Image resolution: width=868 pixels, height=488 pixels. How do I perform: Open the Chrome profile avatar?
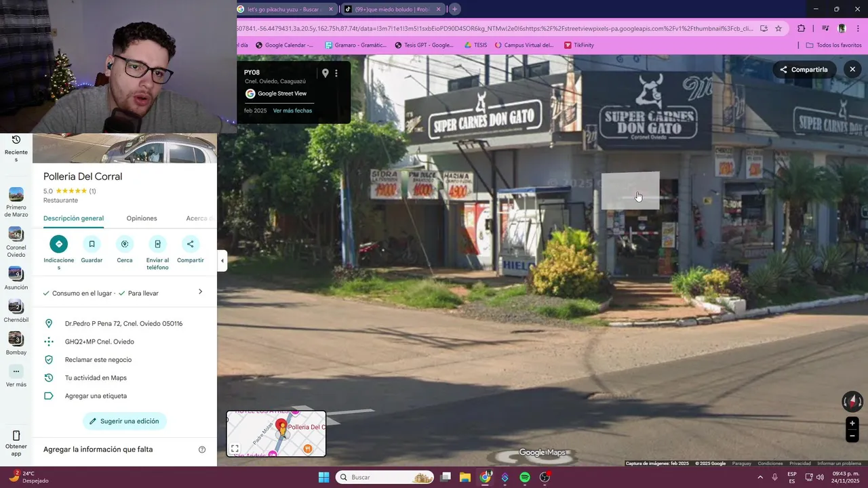(842, 28)
